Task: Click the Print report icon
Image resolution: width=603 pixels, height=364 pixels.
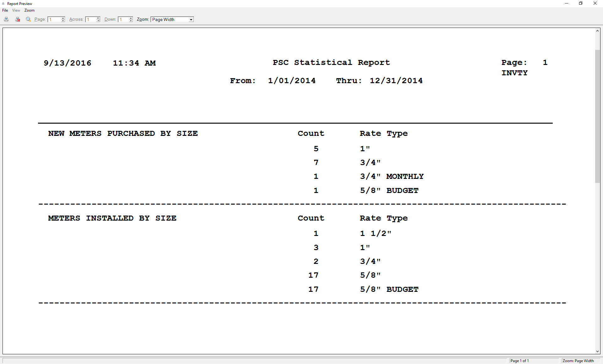Action: (x=6, y=19)
